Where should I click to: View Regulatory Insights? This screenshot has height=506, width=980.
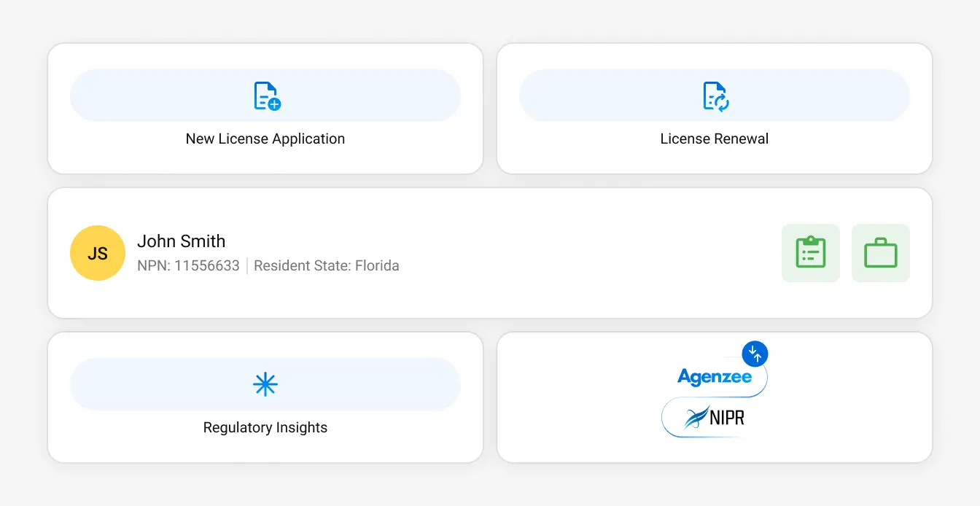265,397
